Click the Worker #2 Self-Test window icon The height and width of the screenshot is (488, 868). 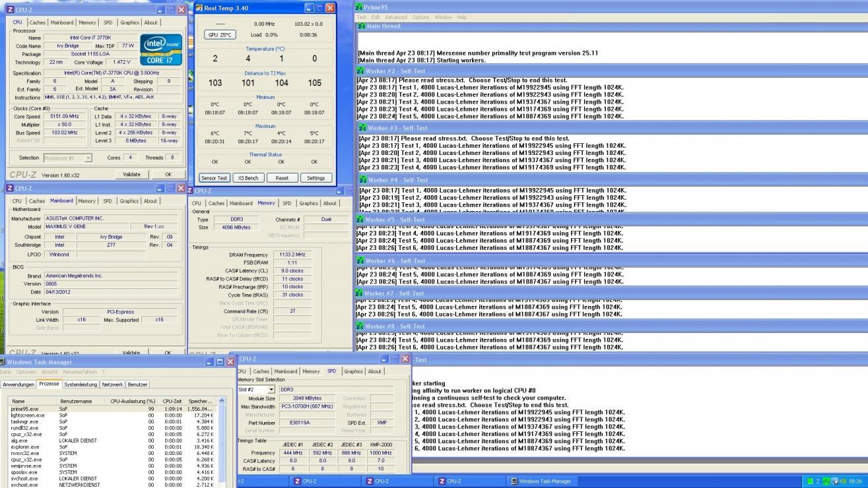tap(360, 71)
